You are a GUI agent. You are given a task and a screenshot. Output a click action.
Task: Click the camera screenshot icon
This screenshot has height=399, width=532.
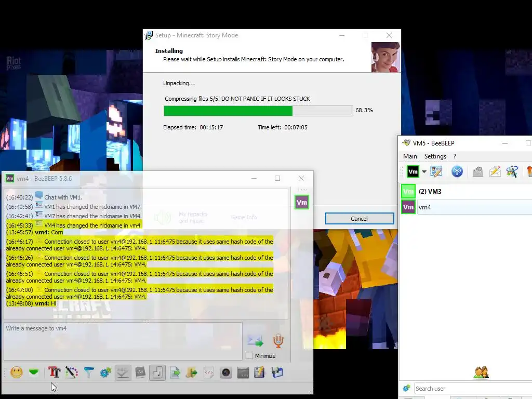(225, 372)
